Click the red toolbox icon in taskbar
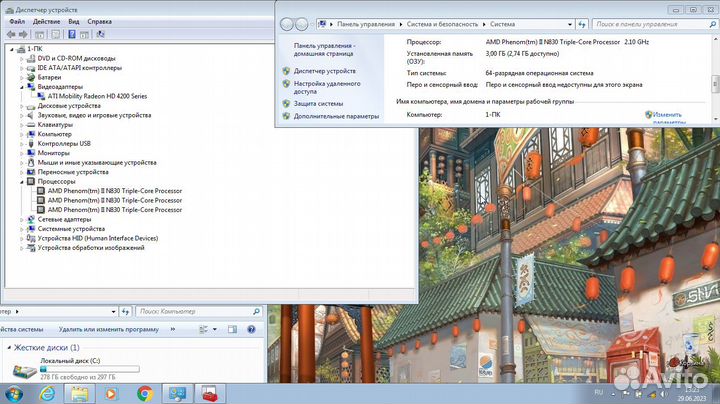The height and width of the screenshot is (404, 720). click(210, 392)
